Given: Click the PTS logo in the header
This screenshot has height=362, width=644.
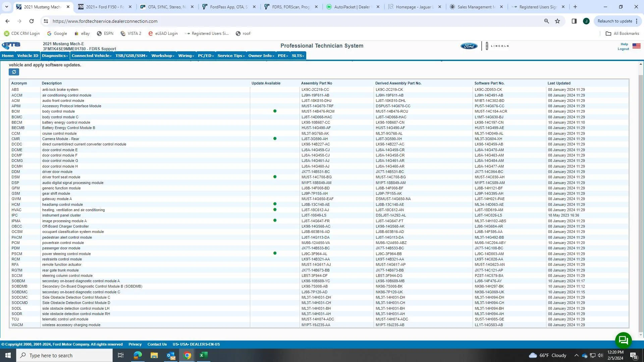Looking at the screenshot, I should (11, 46).
